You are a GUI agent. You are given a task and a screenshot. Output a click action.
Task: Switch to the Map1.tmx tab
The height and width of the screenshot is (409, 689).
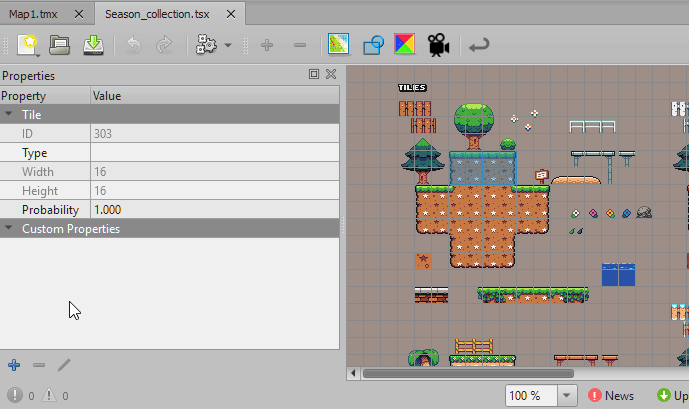pos(33,14)
